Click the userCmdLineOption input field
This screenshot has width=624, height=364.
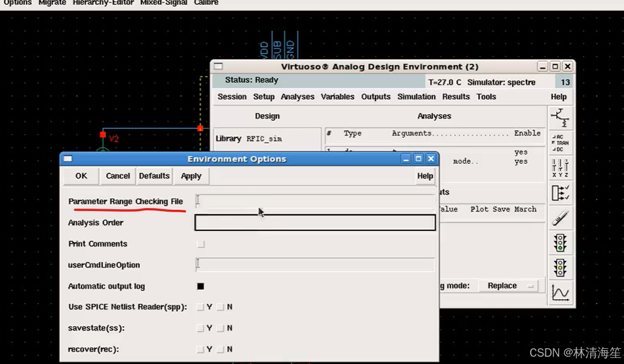(x=315, y=265)
